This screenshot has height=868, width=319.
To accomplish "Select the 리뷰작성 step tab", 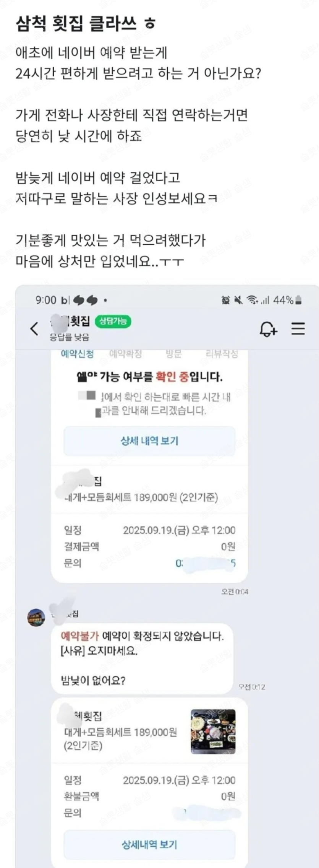I will pos(222,354).
